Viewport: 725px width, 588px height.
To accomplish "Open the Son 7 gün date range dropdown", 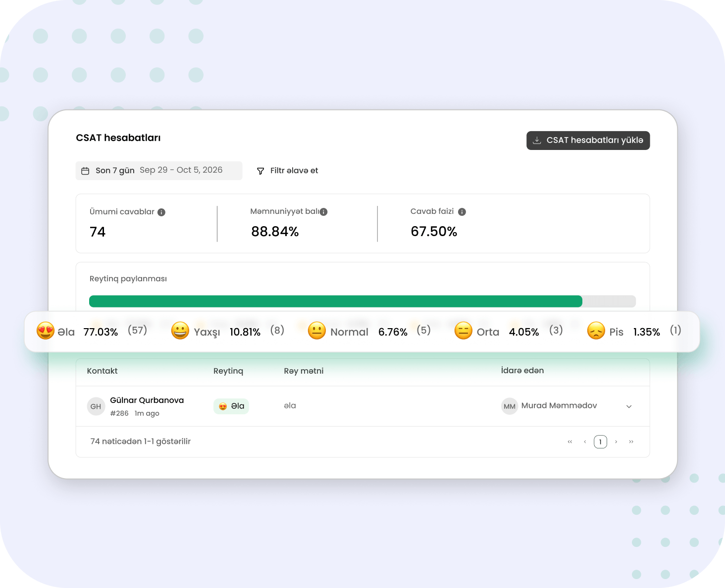I will point(159,170).
